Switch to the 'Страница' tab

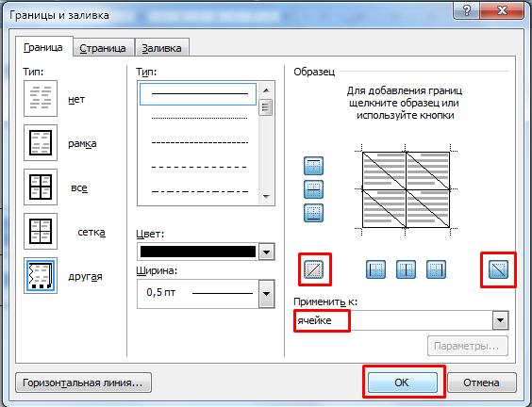pos(103,48)
